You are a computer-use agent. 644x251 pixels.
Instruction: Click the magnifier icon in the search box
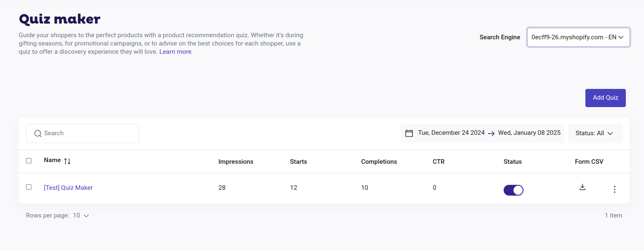(38, 133)
